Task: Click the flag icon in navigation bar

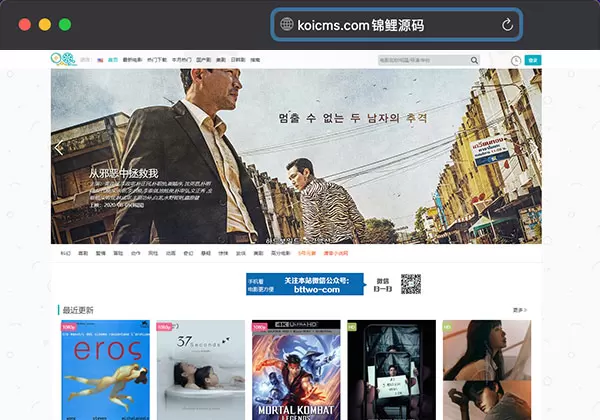Action: click(x=100, y=60)
